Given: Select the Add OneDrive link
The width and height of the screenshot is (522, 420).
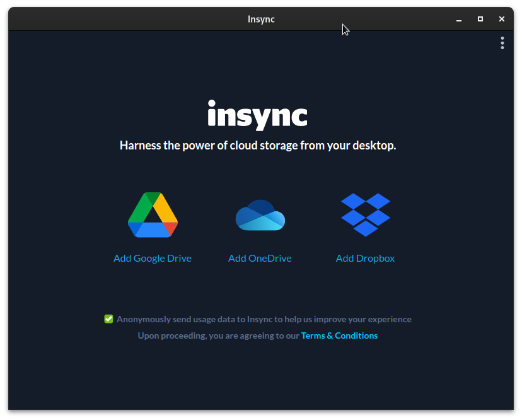Looking at the screenshot, I should 260,258.
